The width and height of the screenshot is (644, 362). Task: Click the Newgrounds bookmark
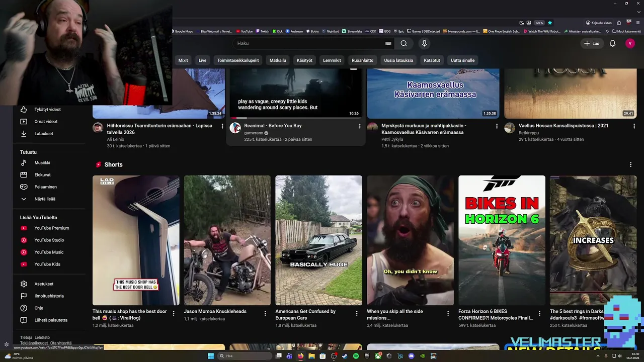[x=461, y=31]
